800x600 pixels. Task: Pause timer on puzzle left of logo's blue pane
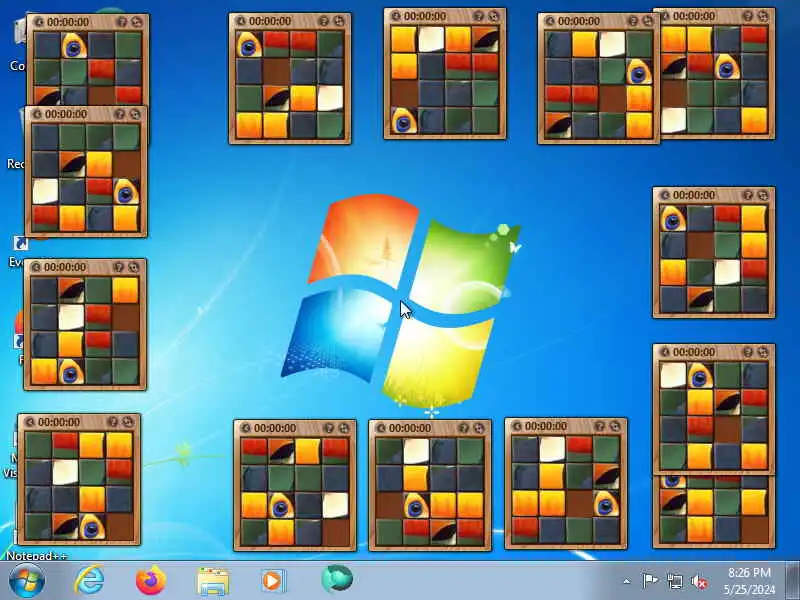coord(36,267)
